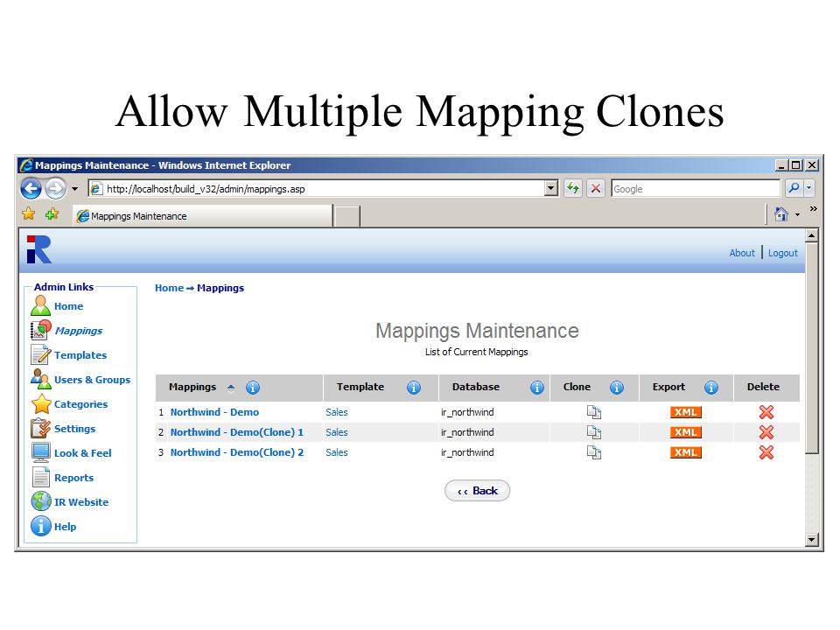Click the Templates pencil icon
The image size is (840, 630).
point(41,354)
